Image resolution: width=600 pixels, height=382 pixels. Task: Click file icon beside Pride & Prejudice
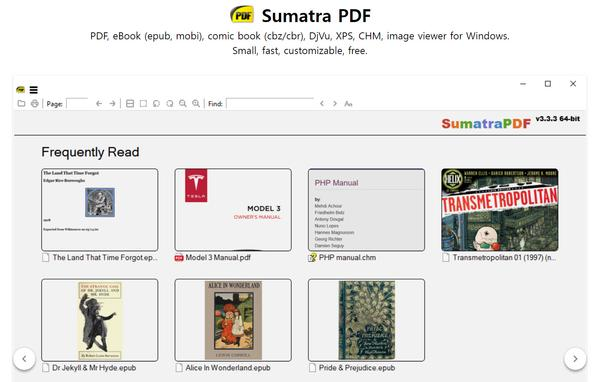click(313, 368)
